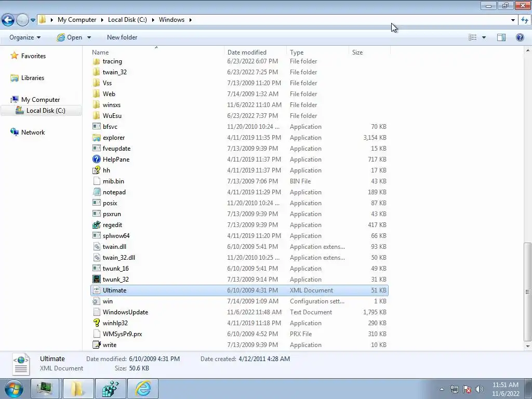Select the twain_32 folder icon

96,72
